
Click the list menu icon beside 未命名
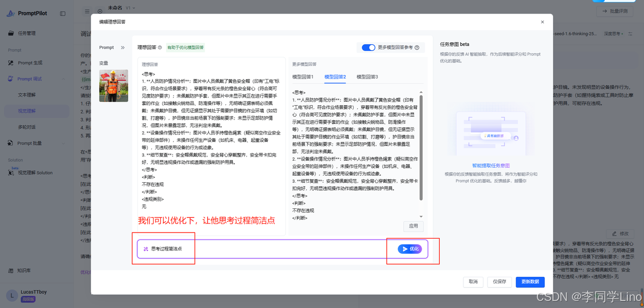pos(87,11)
